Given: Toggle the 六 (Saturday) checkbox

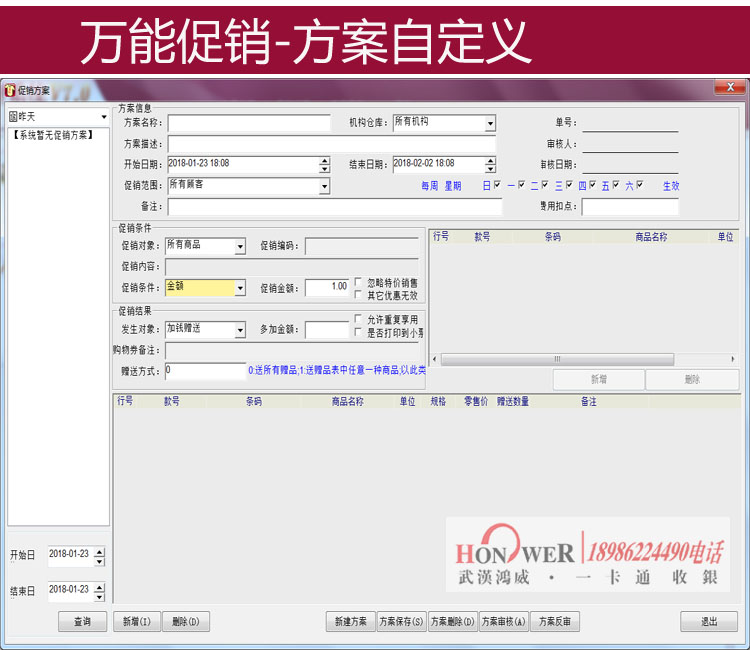Looking at the screenshot, I should tap(640, 184).
